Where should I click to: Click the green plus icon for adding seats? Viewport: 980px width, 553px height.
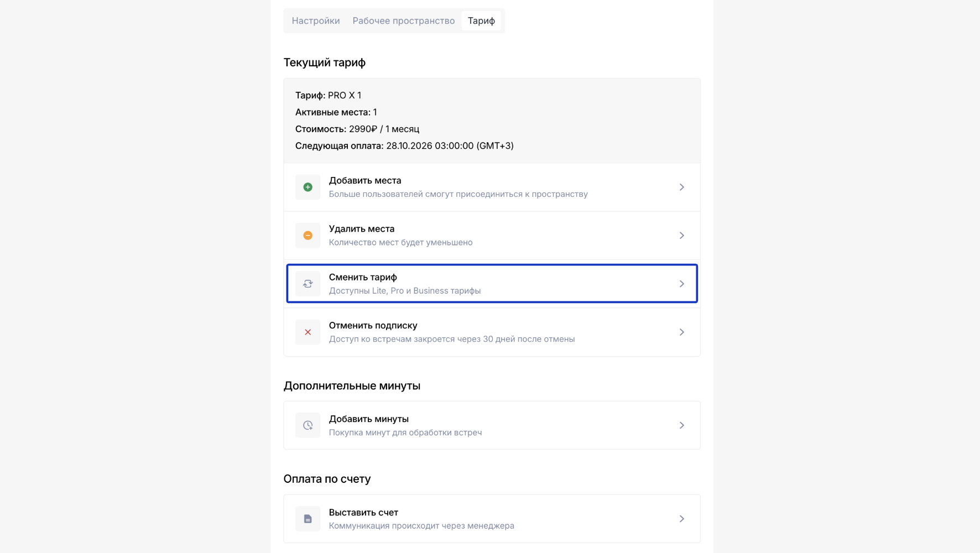click(308, 187)
